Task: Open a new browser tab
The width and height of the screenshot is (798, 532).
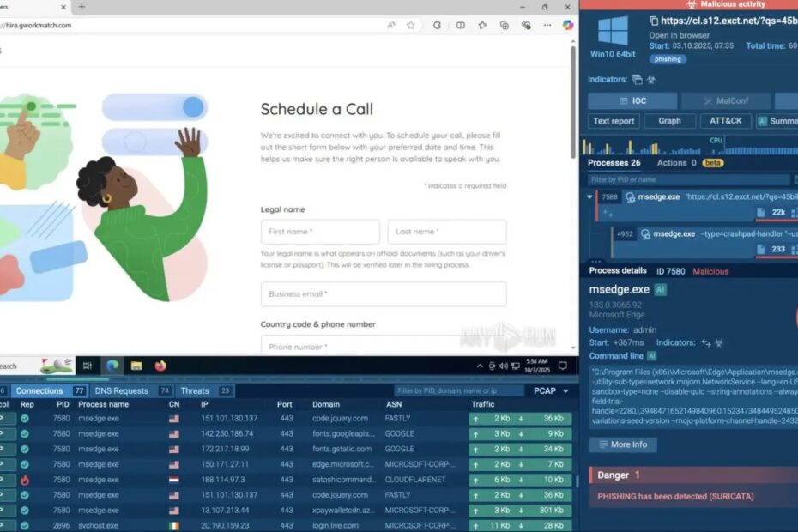Action: (82, 7)
